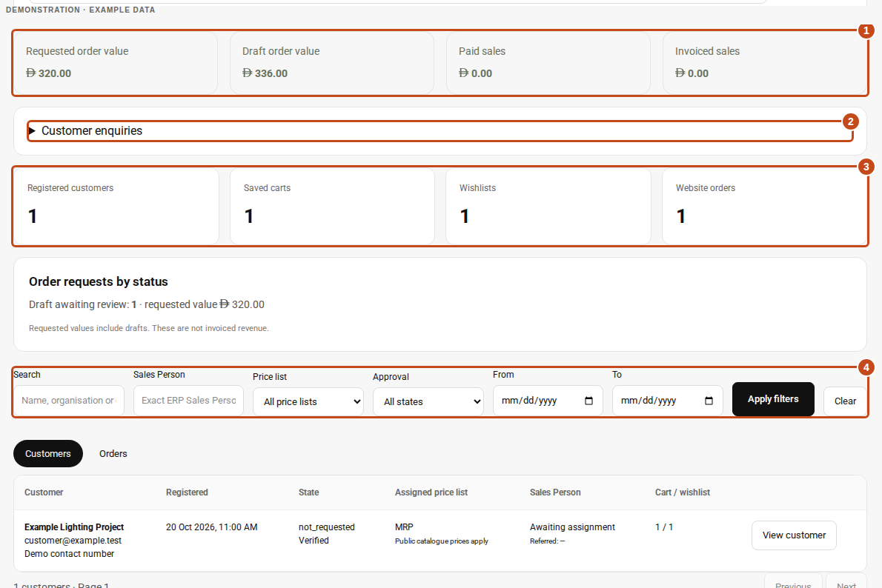Viewport: 882px width, 588px height.
Task: Click the Order requests by status heading
Action: tap(99, 281)
